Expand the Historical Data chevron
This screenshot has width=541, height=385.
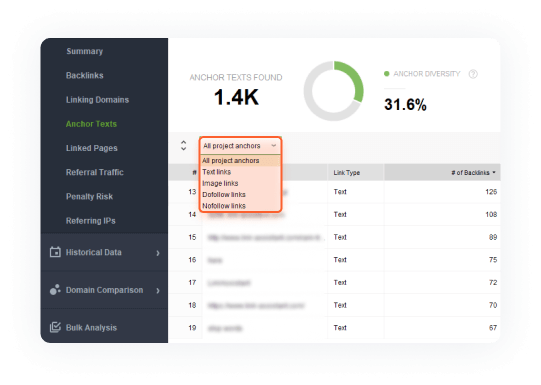coord(158,253)
